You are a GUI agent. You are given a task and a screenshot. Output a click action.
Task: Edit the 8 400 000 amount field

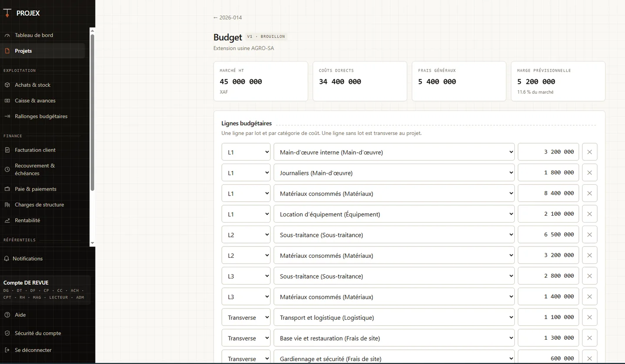pos(548,193)
